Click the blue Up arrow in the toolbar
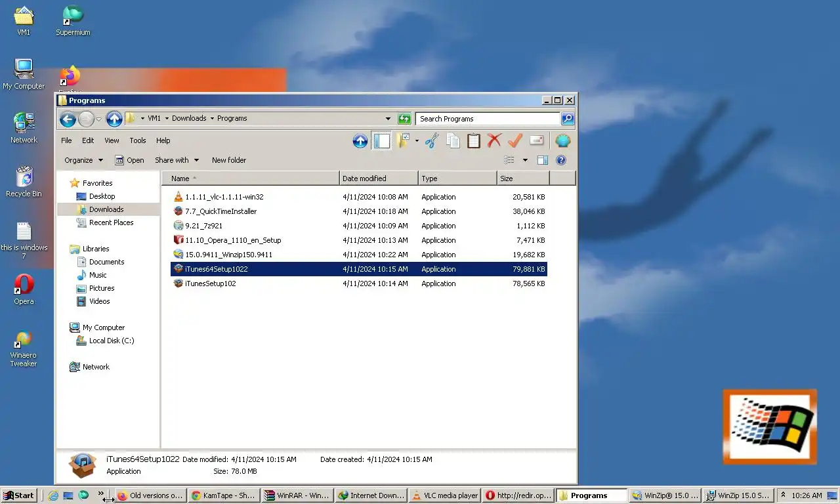The width and height of the screenshot is (840, 504). coord(360,140)
